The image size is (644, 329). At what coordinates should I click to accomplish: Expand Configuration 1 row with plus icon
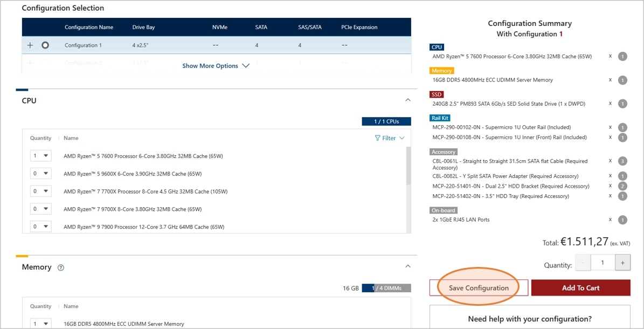(30, 45)
